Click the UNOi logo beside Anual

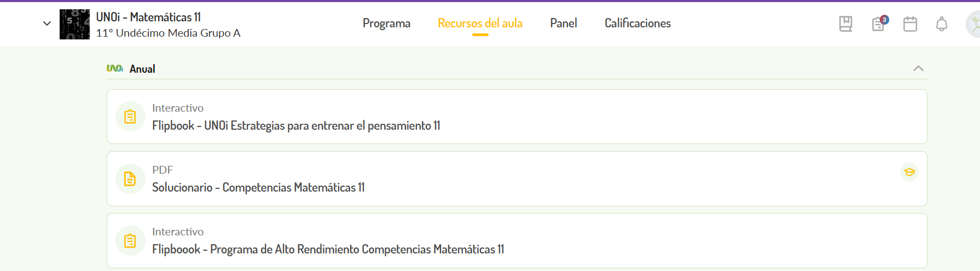115,68
